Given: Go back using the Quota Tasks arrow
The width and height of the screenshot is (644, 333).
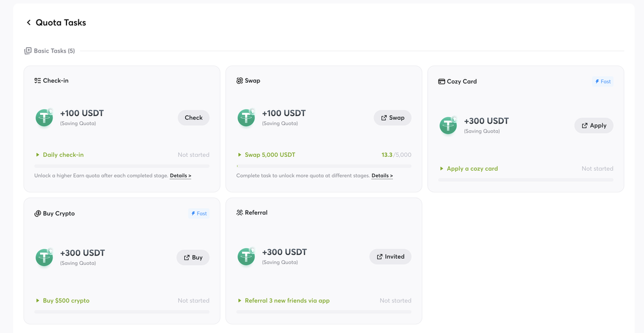Looking at the screenshot, I should click(x=28, y=23).
